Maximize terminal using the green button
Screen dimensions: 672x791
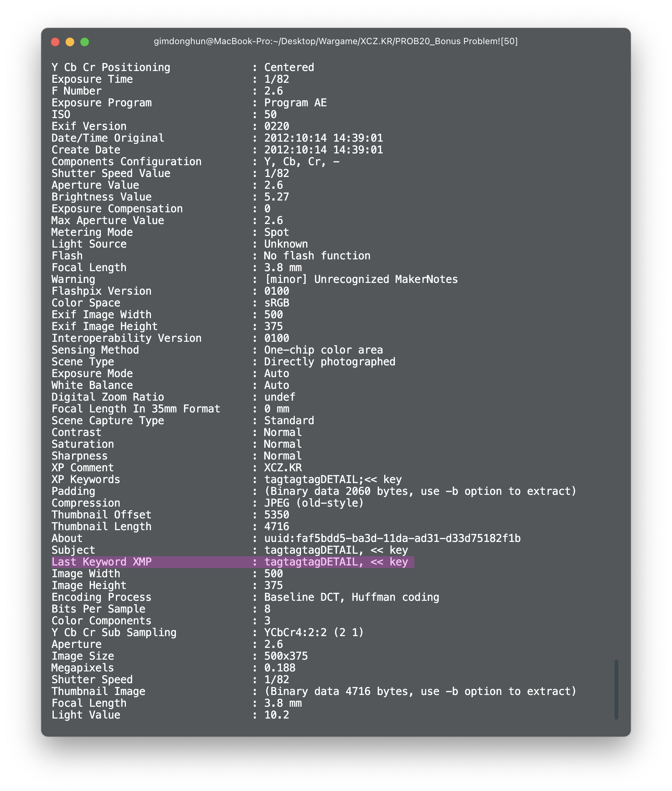tap(85, 42)
